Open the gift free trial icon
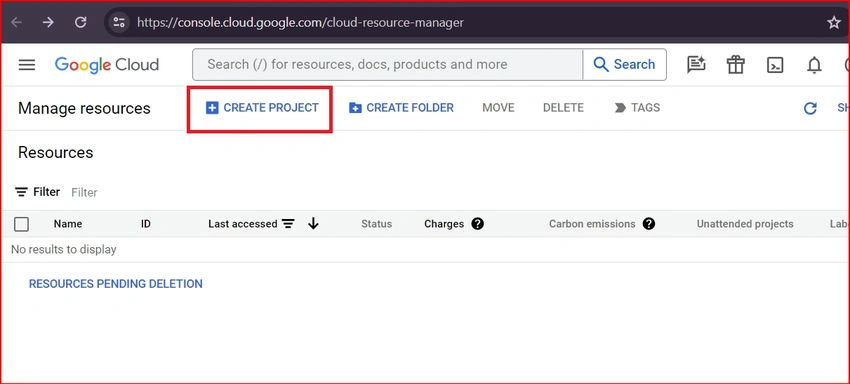The height and width of the screenshot is (384, 850). coord(736,65)
